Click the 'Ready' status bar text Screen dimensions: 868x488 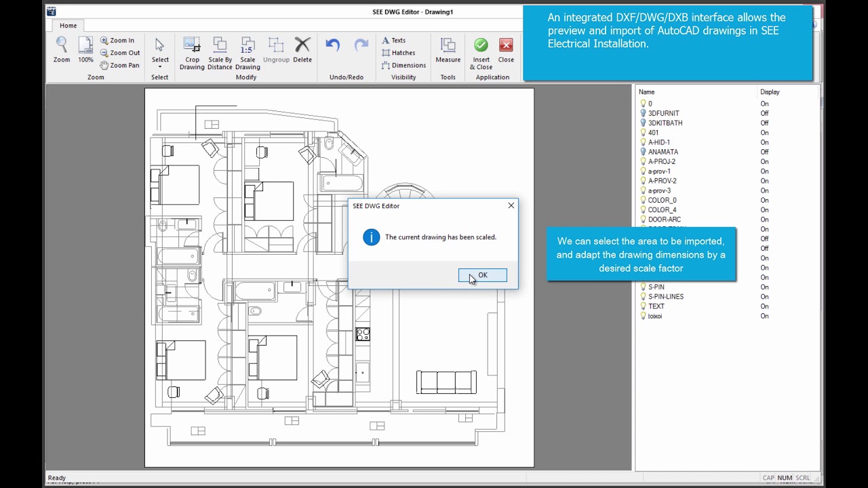click(x=57, y=478)
